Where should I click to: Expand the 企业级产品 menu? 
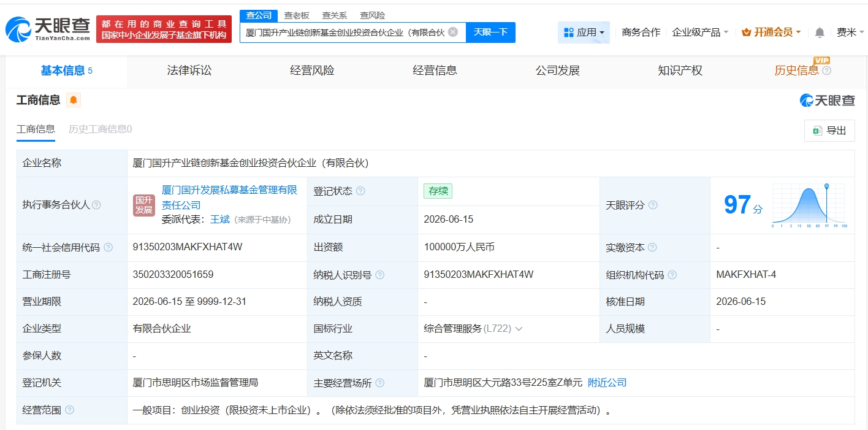point(700,33)
